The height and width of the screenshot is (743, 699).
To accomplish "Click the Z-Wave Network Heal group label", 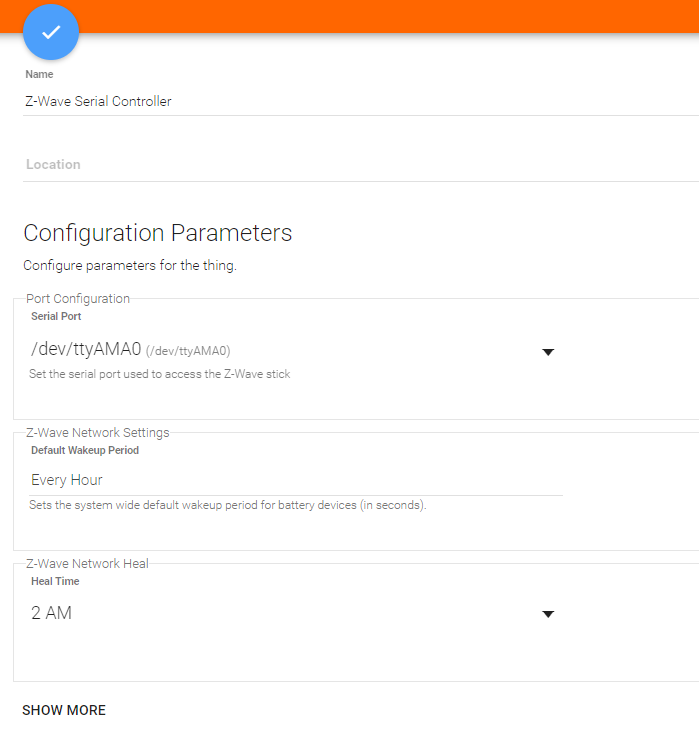I will (87, 563).
